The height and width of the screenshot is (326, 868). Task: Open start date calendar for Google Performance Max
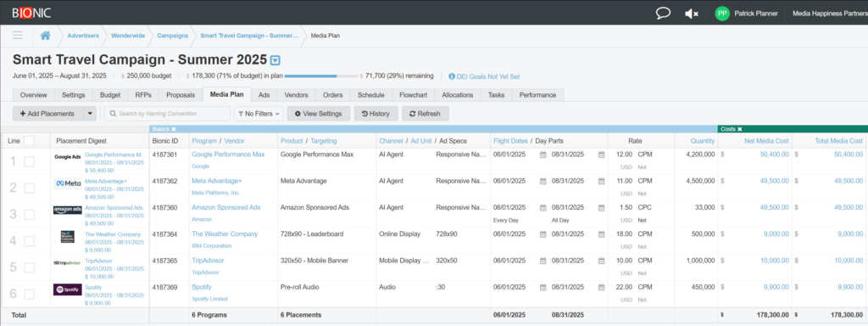[x=543, y=155]
